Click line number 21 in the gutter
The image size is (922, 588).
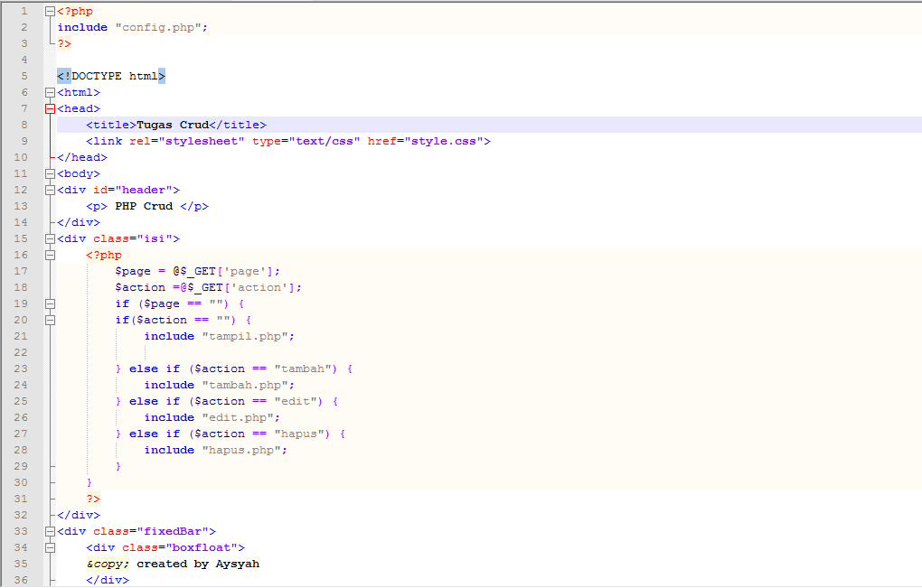[21, 336]
